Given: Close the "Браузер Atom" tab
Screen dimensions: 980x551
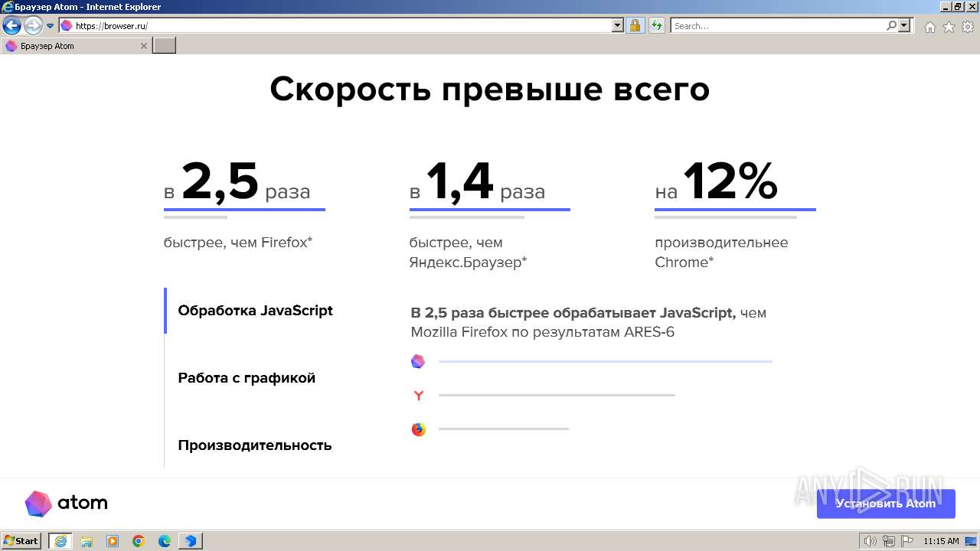Looking at the screenshot, I should [144, 46].
